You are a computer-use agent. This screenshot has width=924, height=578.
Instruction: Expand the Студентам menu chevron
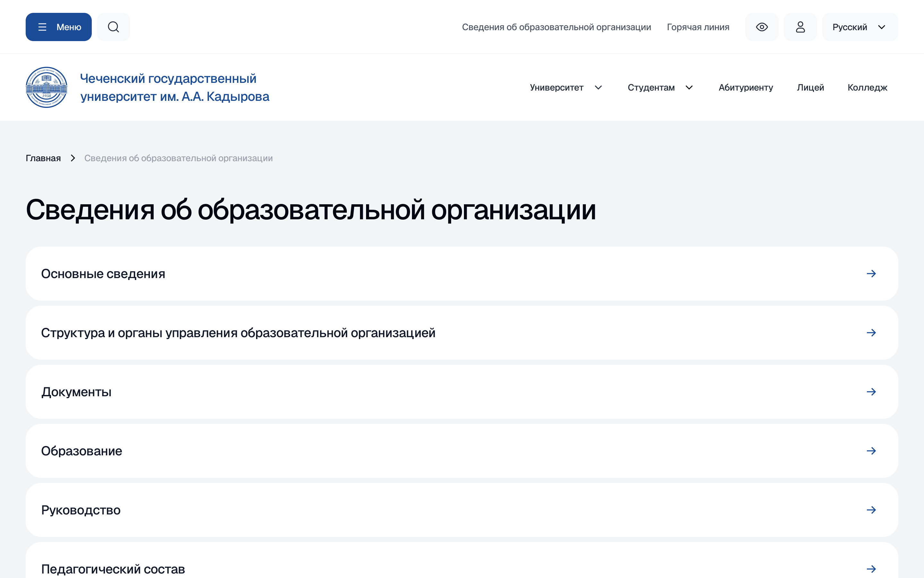click(x=689, y=88)
